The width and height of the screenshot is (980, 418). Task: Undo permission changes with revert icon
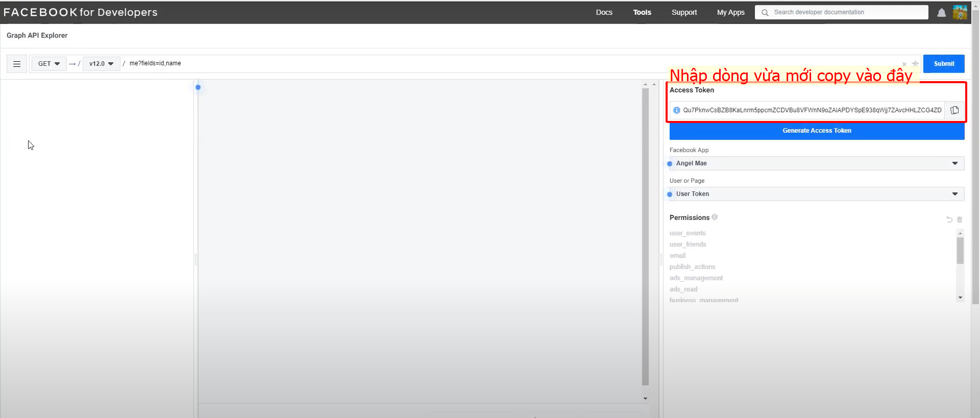(x=949, y=219)
